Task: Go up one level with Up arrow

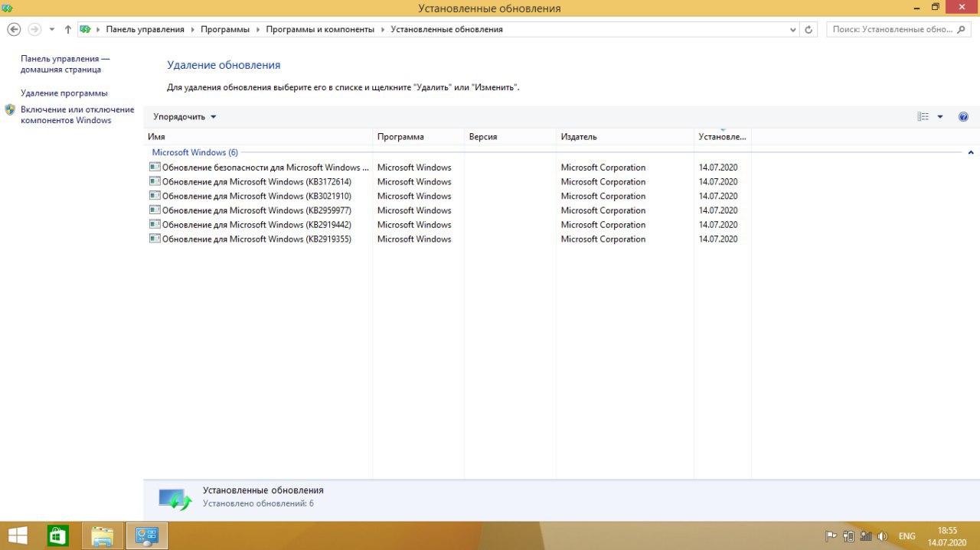Action: [x=68, y=29]
